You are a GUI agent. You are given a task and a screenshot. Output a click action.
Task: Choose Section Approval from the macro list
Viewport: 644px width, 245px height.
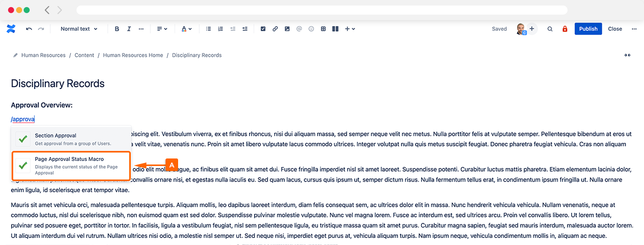point(71,139)
